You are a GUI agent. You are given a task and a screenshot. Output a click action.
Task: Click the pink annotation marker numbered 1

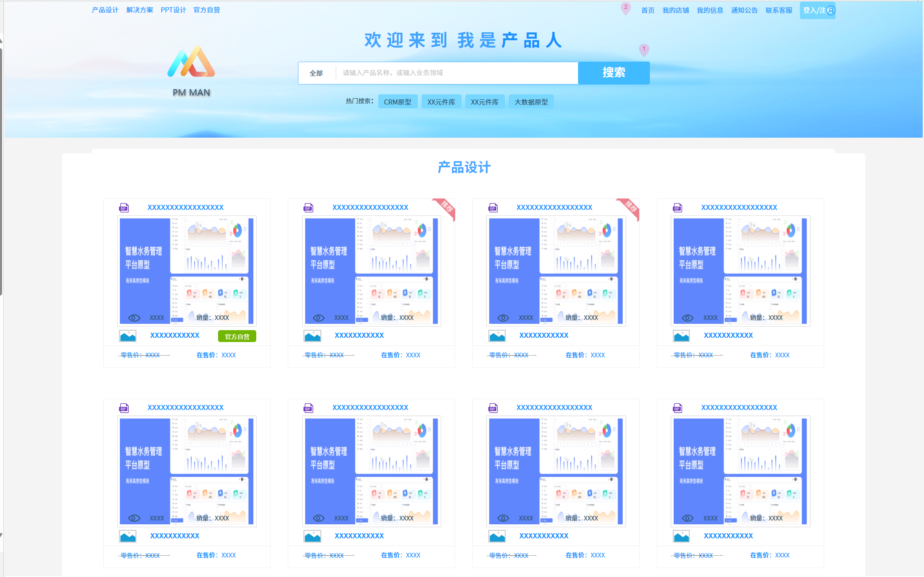pos(644,49)
